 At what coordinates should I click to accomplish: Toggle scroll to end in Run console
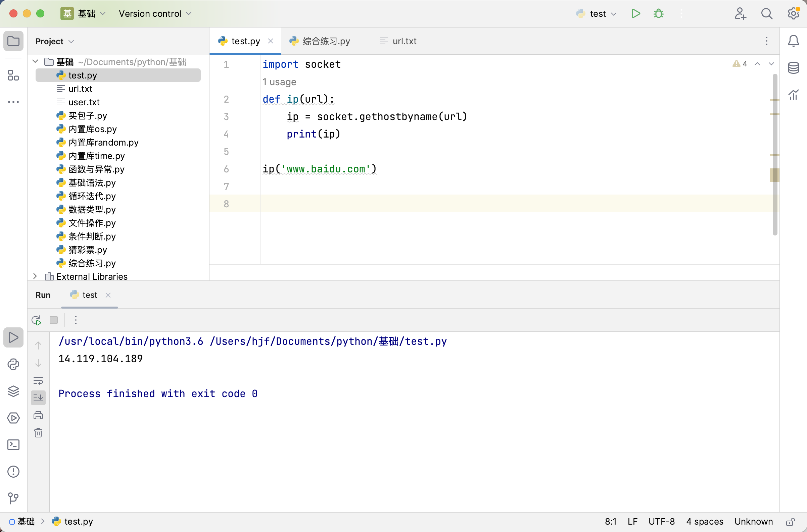[38, 397]
